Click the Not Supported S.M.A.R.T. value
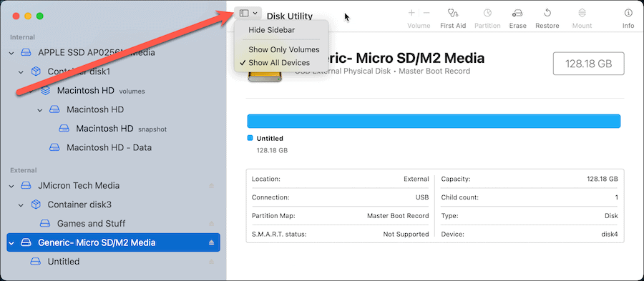The height and width of the screenshot is (281, 644). click(x=406, y=235)
